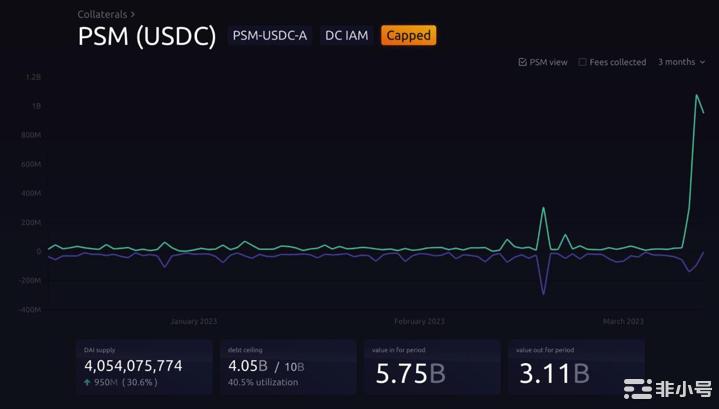Click the 950M (30.6%) change text
Screen dimensions: 719x409
tap(126, 382)
